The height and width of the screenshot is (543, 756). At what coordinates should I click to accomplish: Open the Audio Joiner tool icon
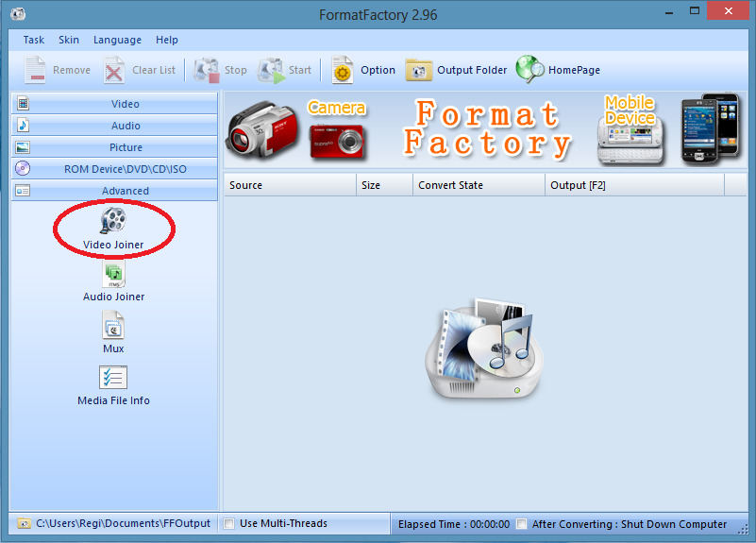pos(114,274)
